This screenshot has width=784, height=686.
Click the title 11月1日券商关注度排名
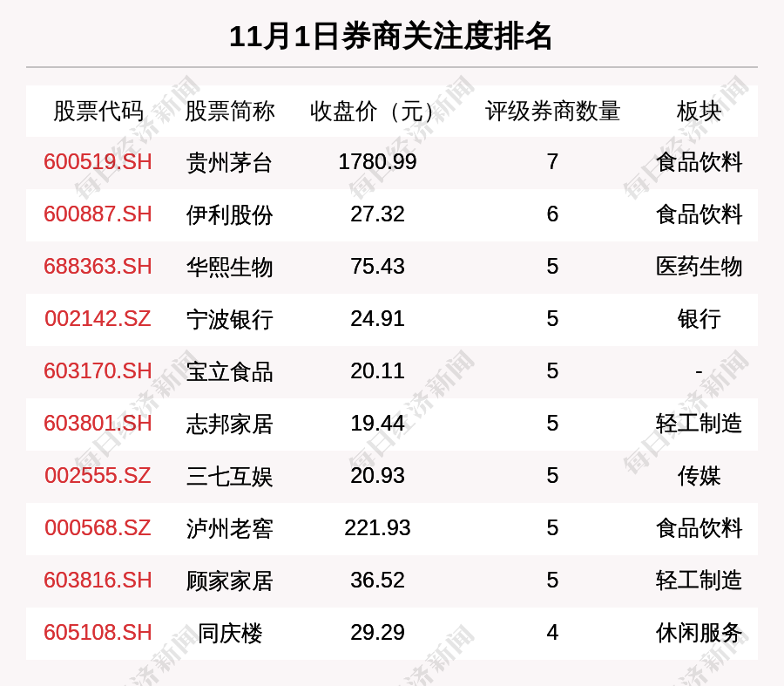[391, 37]
